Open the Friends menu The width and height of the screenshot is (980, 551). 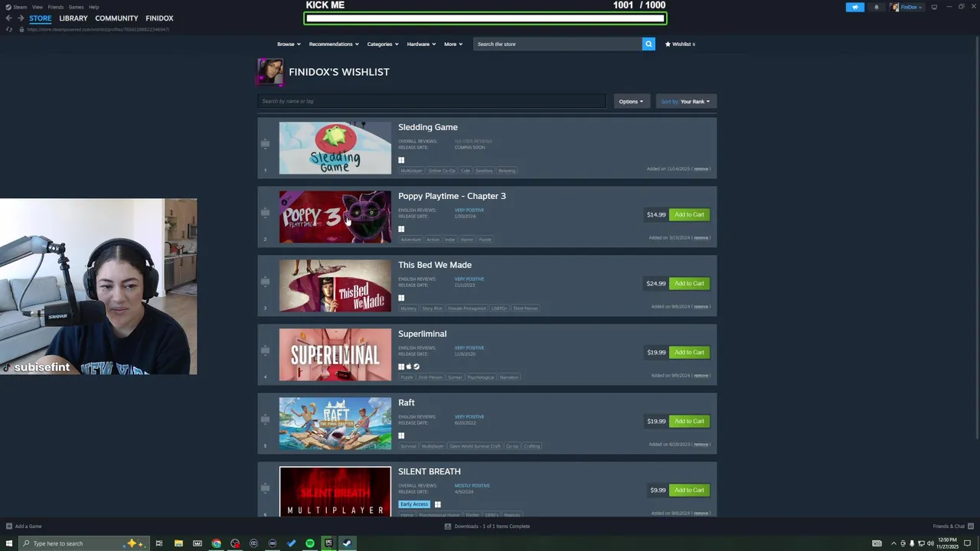(x=55, y=7)
